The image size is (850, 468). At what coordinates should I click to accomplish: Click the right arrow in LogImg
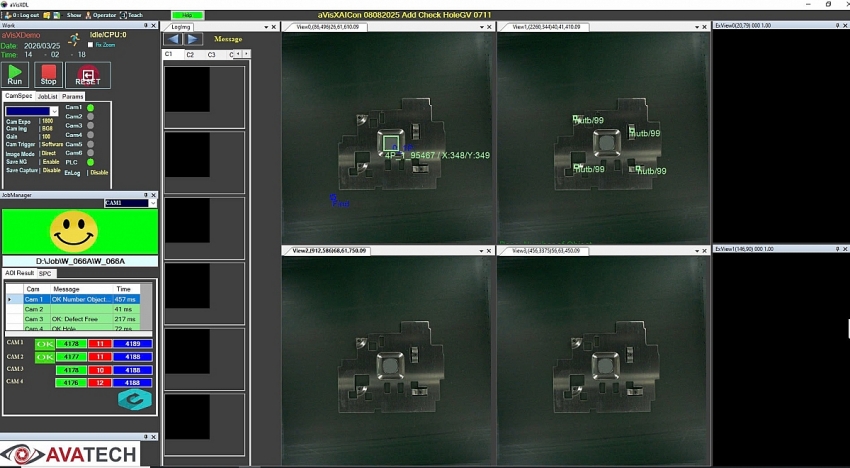tap(193, 39)
